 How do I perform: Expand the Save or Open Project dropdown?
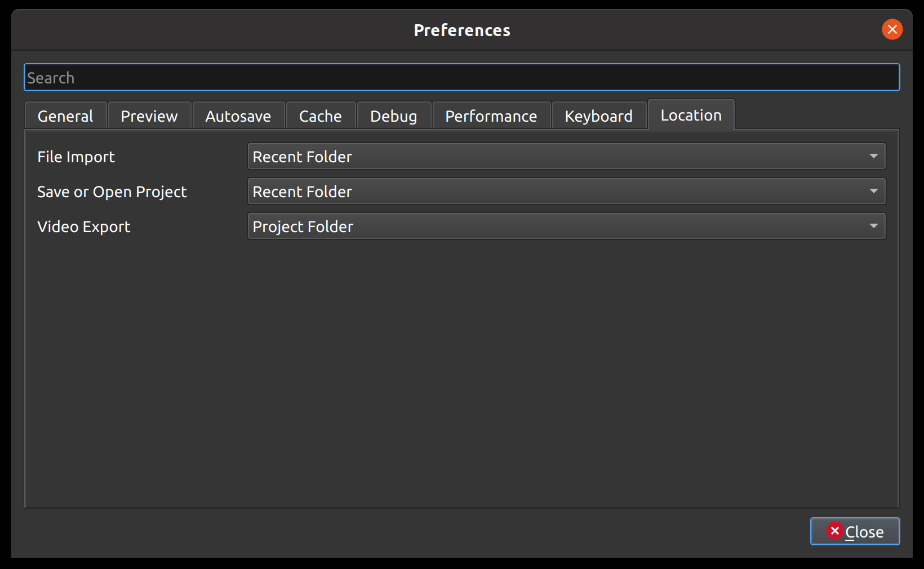click(x=566, y=192)
